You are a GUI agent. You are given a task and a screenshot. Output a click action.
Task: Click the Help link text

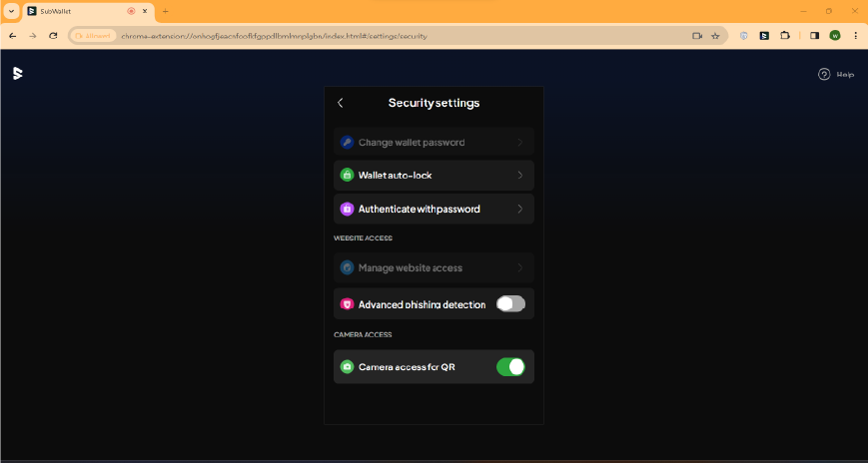[x=845, y=74]
